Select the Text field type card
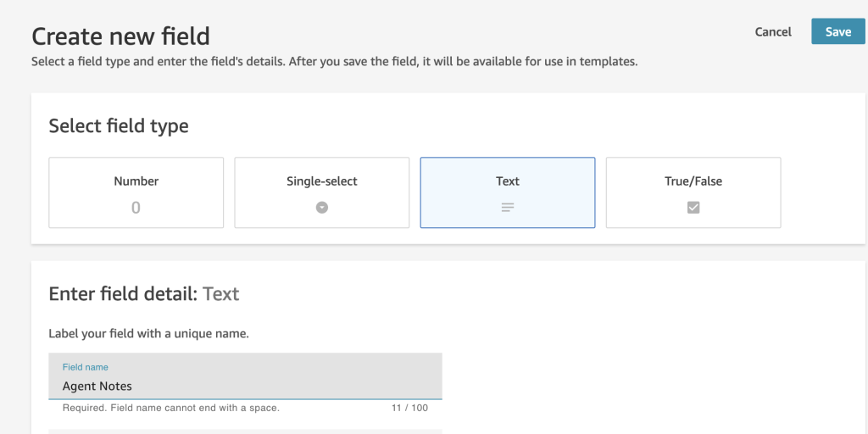The width and height of the screenshot is (868, 434). 508,192
